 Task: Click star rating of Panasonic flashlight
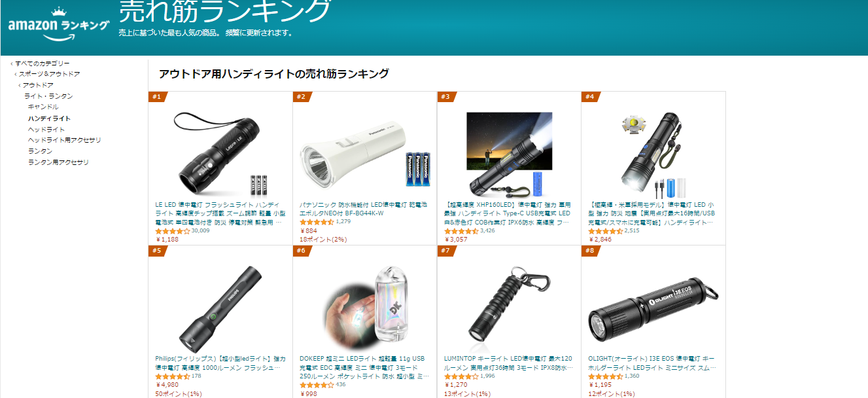pos(317,222)
